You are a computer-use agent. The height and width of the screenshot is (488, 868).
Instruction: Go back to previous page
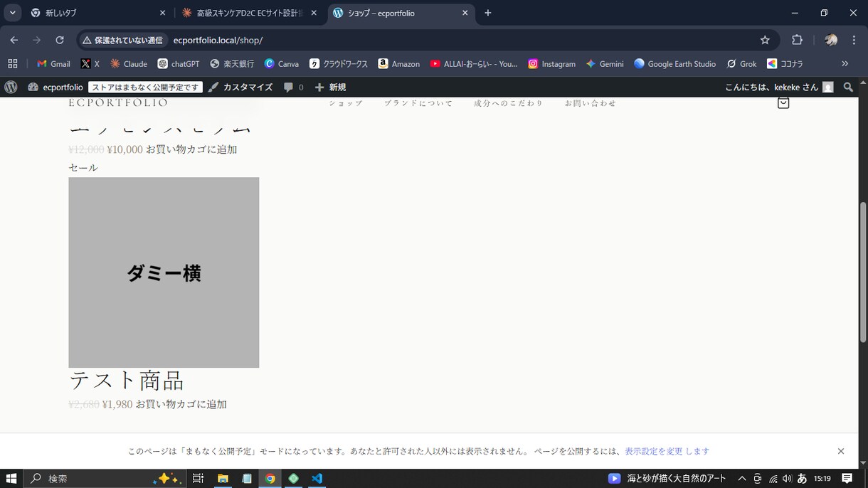click(14, 40)
